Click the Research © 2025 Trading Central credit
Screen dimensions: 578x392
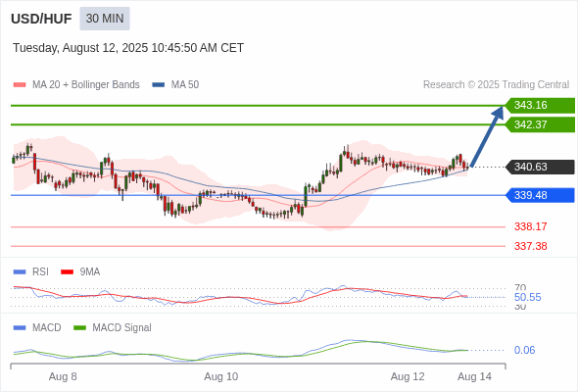(x=496, y=85)
